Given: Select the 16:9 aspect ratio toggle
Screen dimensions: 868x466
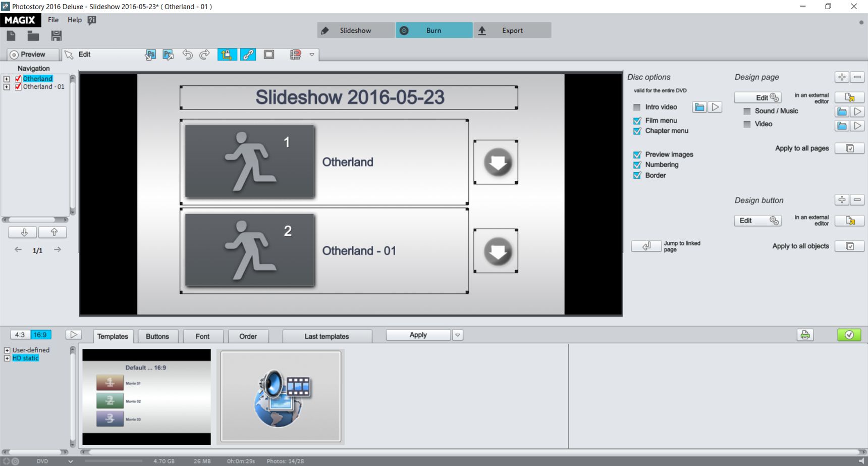Looking at the screenshot, I should (x=40, y=335).
